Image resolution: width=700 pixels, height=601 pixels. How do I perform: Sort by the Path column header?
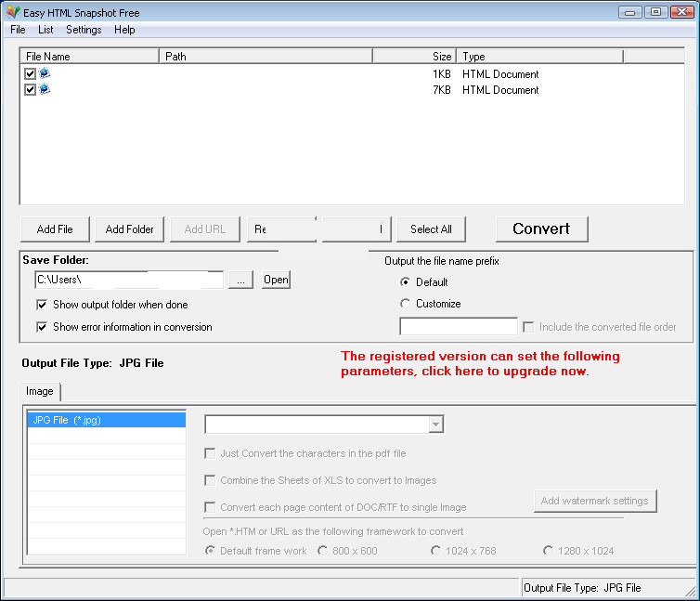pyautogui.click(x=266, y=57)
